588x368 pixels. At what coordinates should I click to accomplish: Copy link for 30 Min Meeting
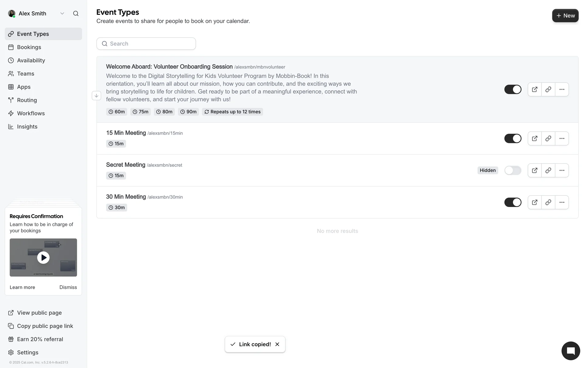pos(548,202)
